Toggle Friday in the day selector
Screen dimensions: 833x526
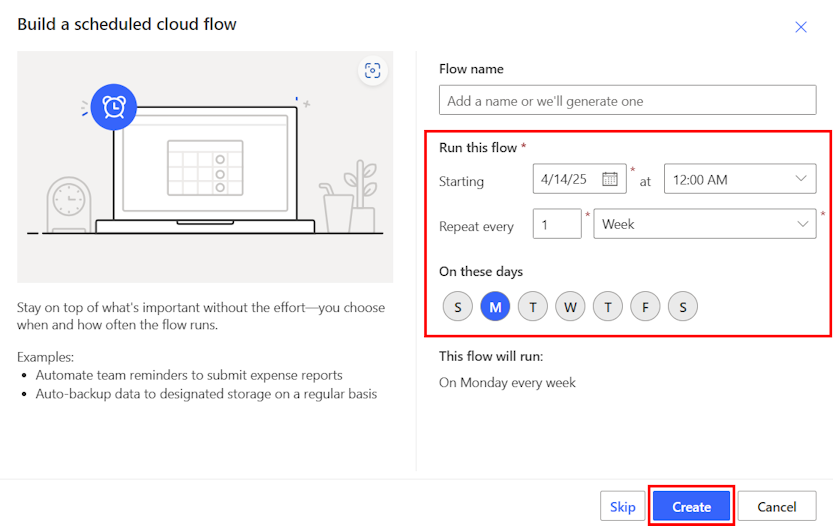(645, 307)
